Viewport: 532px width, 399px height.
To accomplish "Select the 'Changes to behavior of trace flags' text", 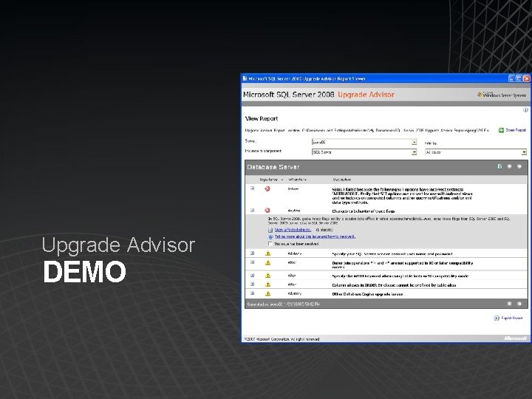I will [363, 211].
